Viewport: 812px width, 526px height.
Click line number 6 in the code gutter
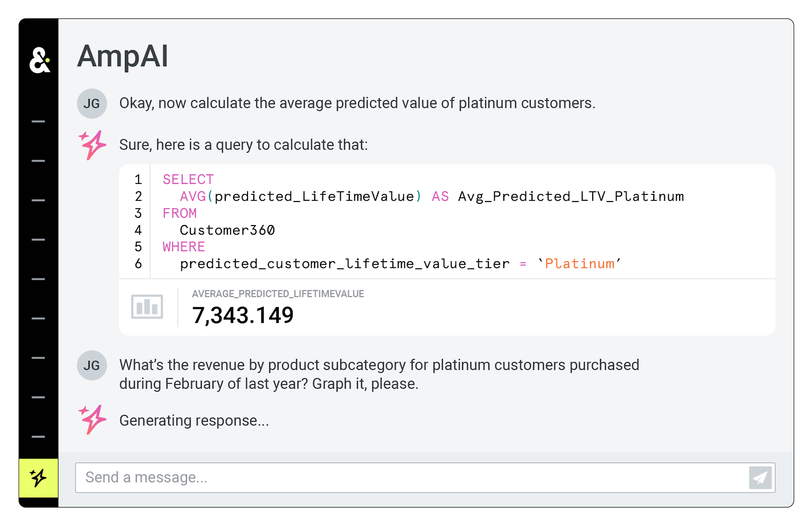pos(138,264)
